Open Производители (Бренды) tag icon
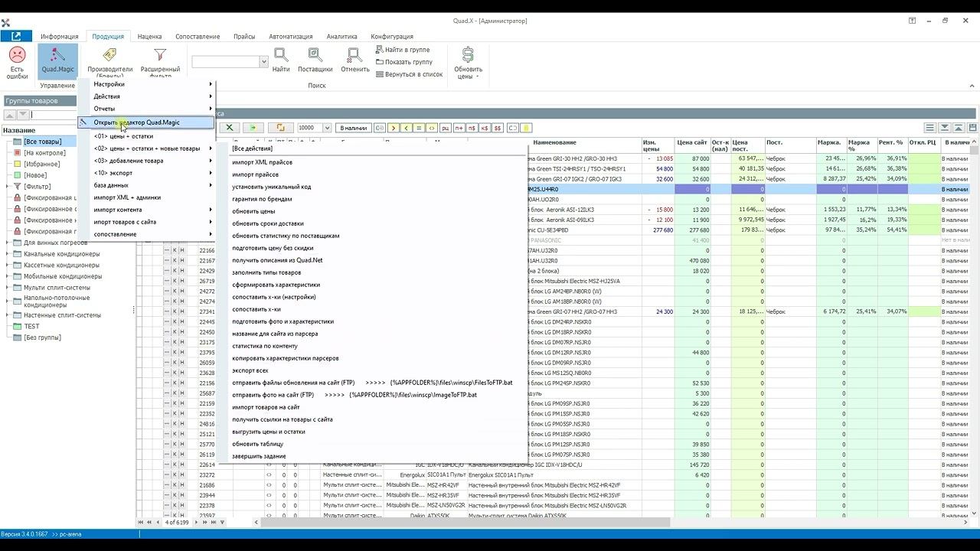The height and width of the screenshot is (551, 980). point(109,55)
